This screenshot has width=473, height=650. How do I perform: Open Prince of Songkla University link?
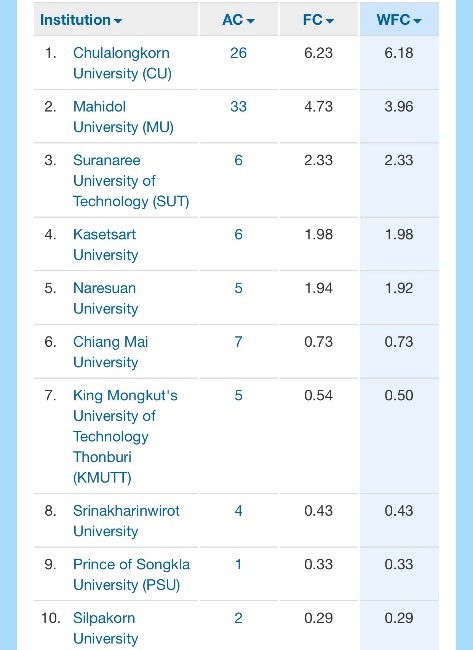click(x=131, y=575)
